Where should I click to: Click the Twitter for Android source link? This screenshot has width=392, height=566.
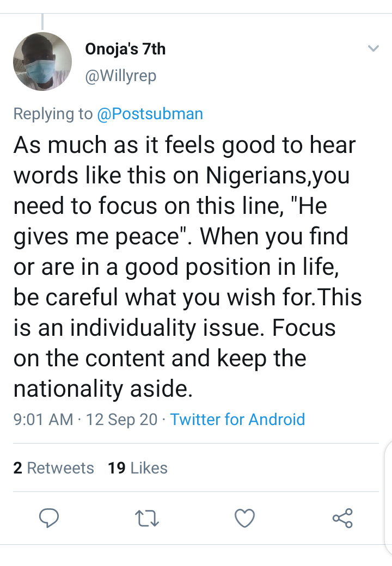(x=237, y=420)
